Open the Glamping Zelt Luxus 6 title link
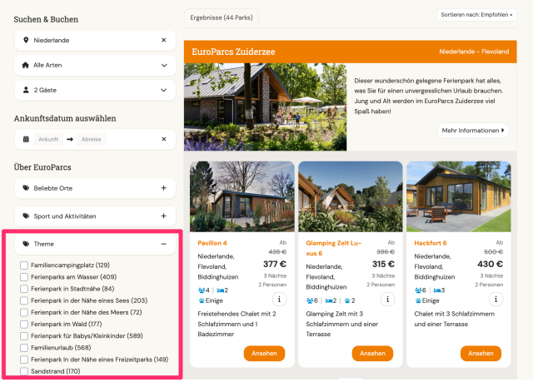This screenshot has height=392, width=533. [x=333, y=248]
